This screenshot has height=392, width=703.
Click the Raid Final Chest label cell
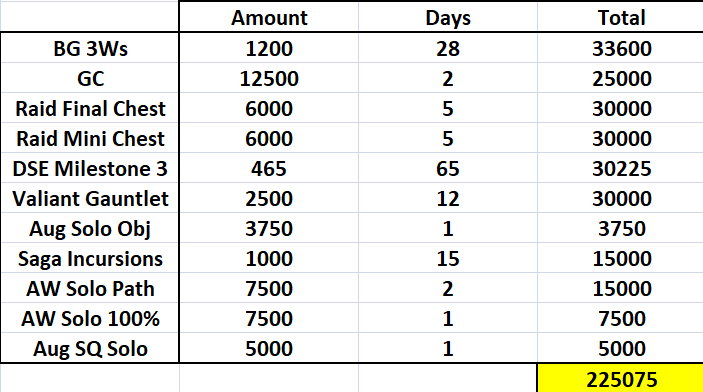[x=90, y=108]
